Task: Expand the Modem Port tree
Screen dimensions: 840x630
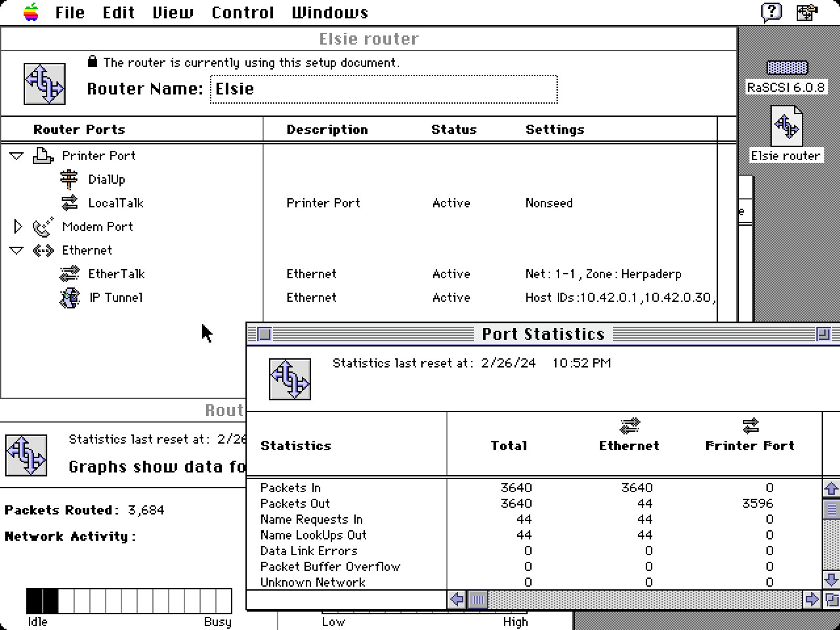Action: click(x=18, y=227)
